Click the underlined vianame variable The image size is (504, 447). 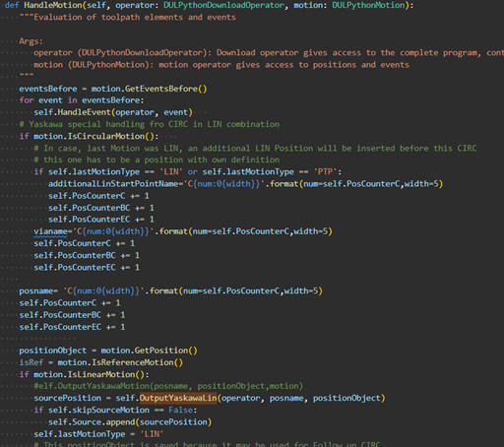tap(50, 231)
